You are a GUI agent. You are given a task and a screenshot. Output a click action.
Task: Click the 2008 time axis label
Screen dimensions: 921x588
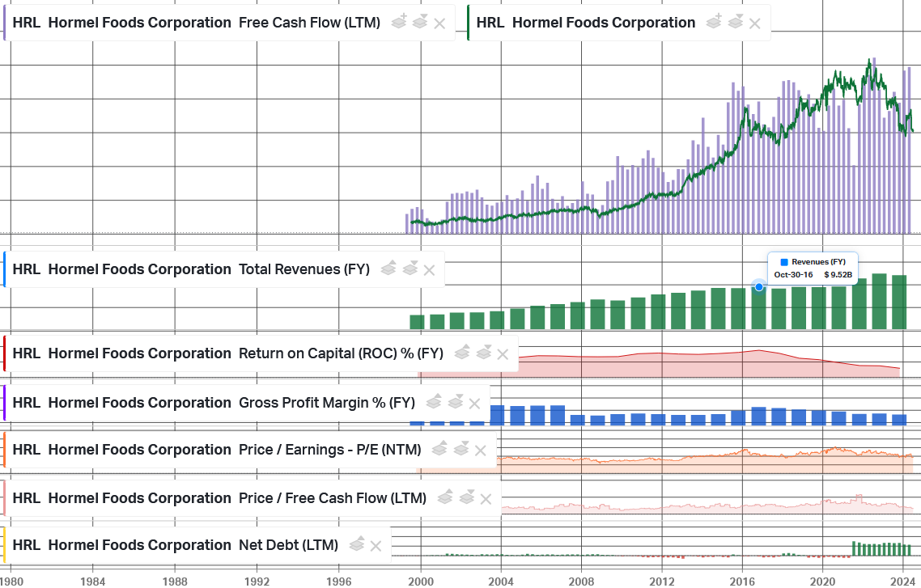[x=582, y=582]
